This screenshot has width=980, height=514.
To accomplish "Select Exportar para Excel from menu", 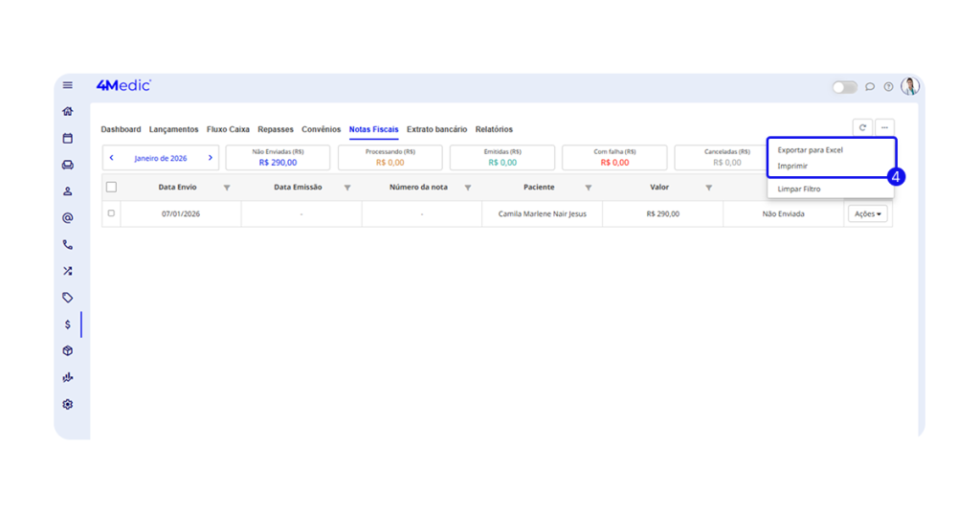I will click(810, 150).
